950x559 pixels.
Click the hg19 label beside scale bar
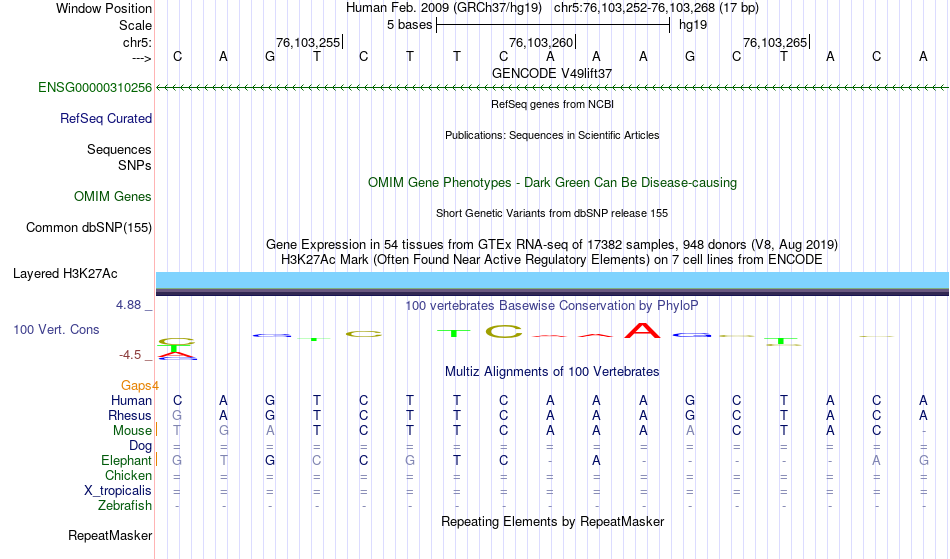point(693,25)
